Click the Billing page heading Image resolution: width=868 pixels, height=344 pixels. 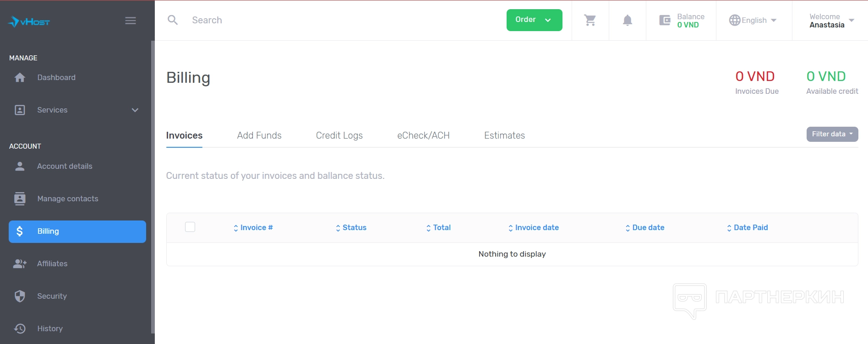[188, 78]
